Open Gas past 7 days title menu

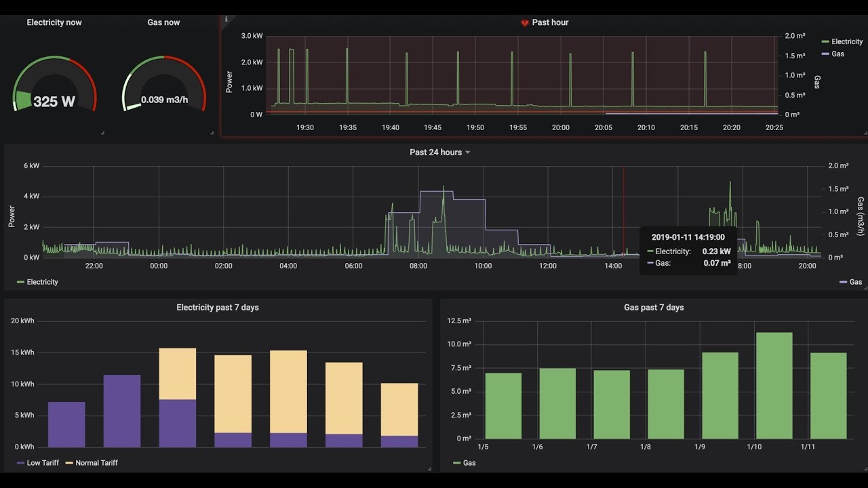[x=654, y=308]
